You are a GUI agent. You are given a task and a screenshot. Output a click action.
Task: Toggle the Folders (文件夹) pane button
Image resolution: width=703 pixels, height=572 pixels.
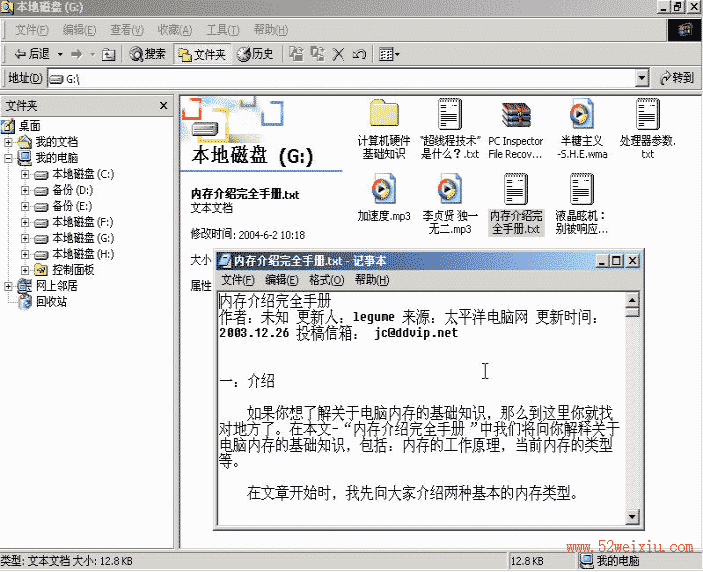coord(202,54)
